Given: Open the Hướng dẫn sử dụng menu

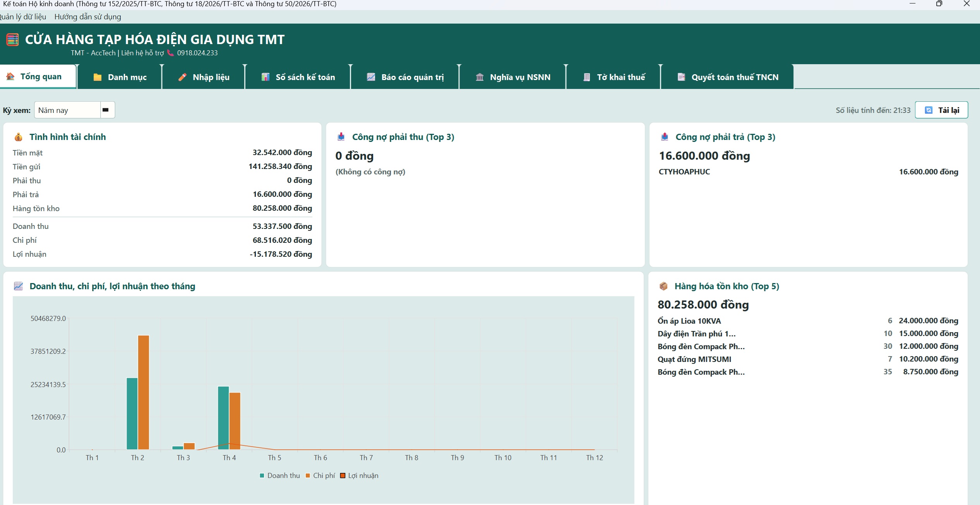Looking at the screenshot, I should (87, 17).
